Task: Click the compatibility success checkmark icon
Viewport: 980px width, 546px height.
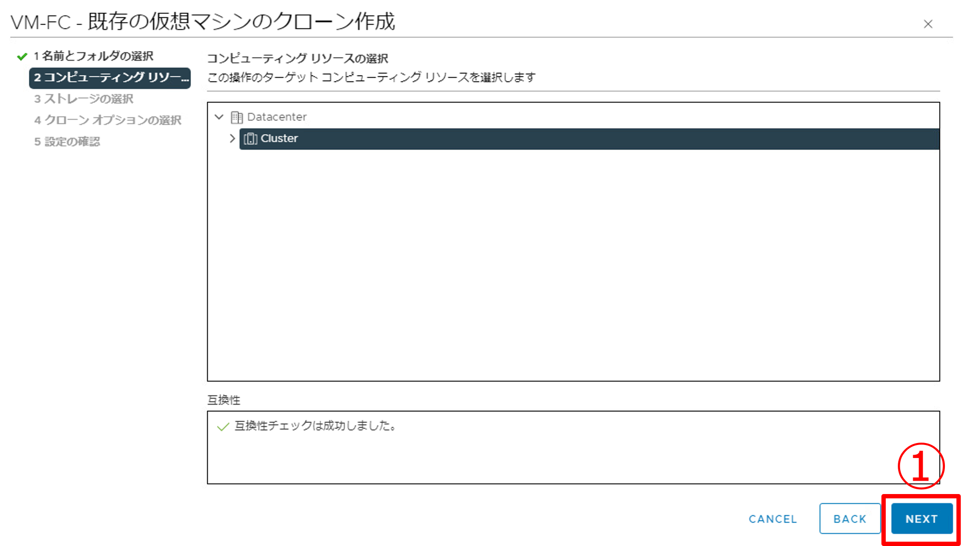Action: (223, 427)
